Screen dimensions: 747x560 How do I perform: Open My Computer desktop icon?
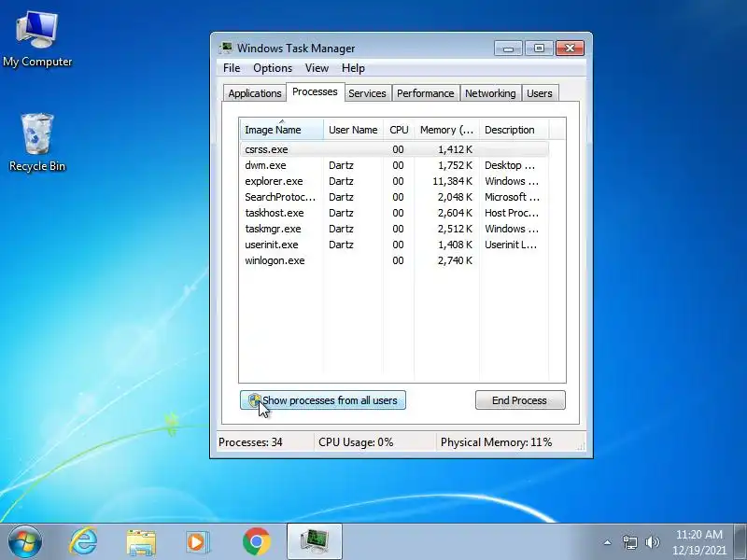(37, 39)
